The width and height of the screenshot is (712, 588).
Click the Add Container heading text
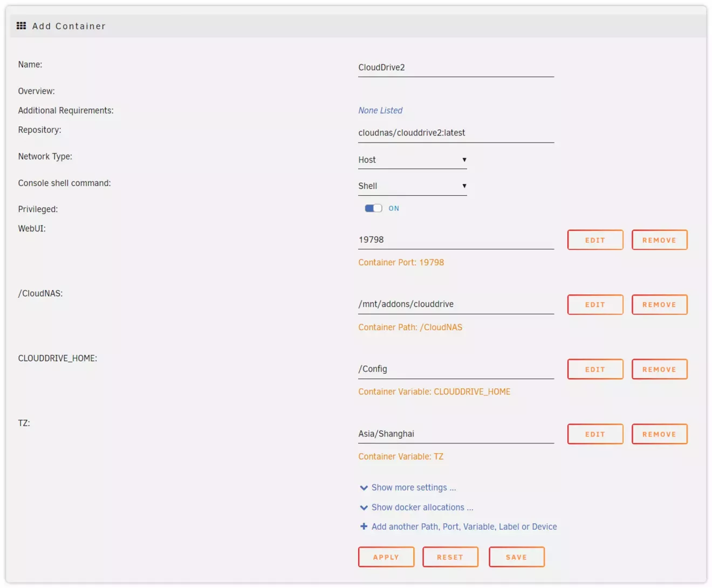click(69, 26)
